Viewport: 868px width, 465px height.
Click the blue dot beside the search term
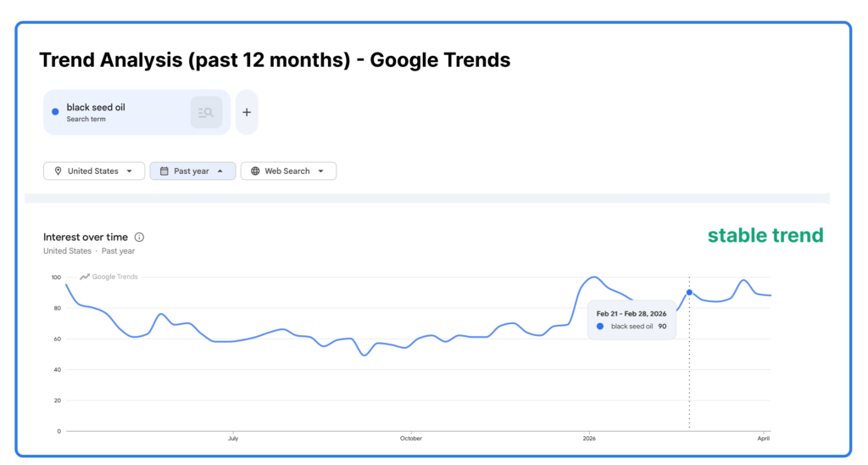click(55, 111)
